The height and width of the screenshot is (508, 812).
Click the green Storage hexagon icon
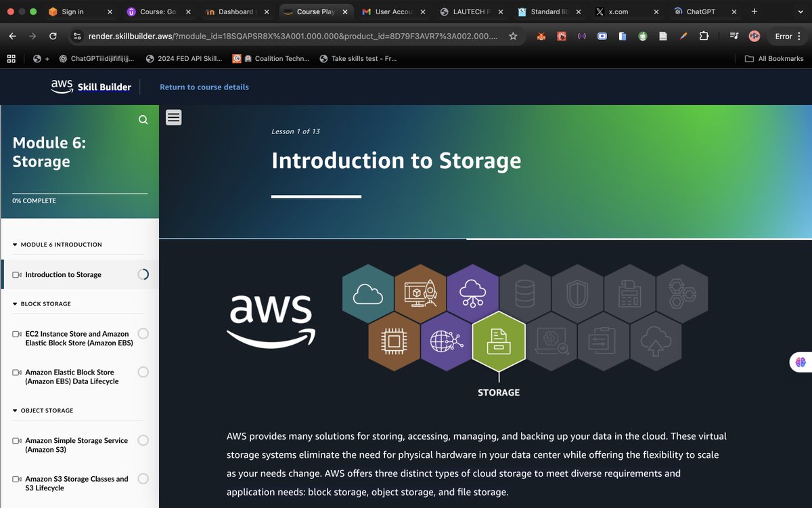pos(499,342)
